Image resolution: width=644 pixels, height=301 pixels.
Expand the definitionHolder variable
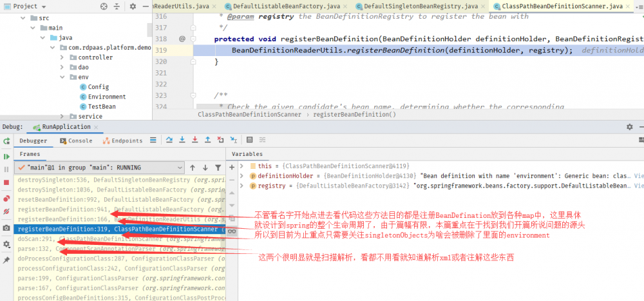click(242, 176)
